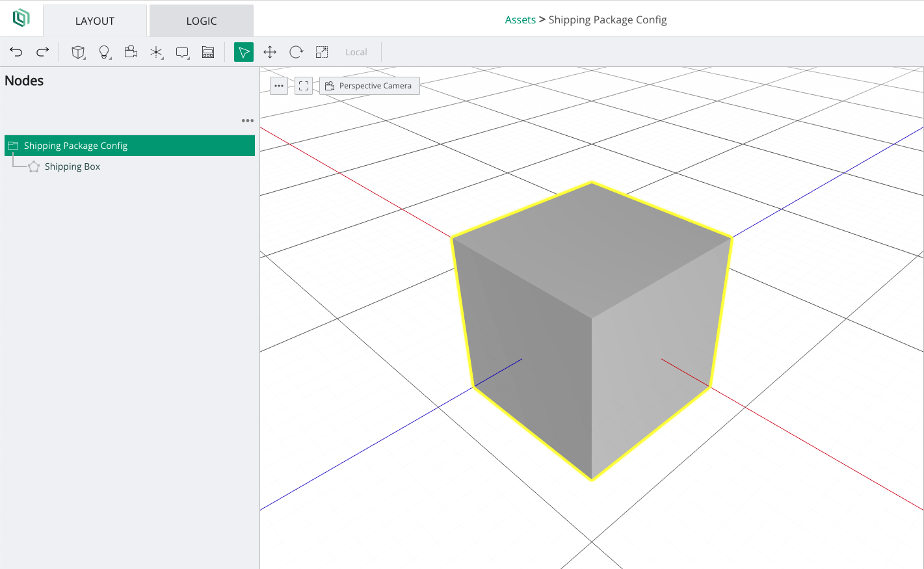Image resolution: width=924 pixels, height=569 pixels.
Task: Open the Nodes panel three-dot menu
Action: (248, 120)
